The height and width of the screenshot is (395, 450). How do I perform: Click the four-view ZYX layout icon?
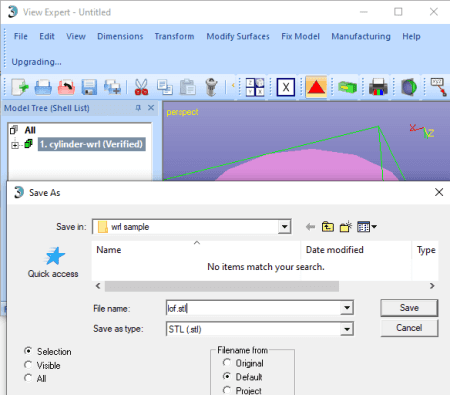[255, 87]
